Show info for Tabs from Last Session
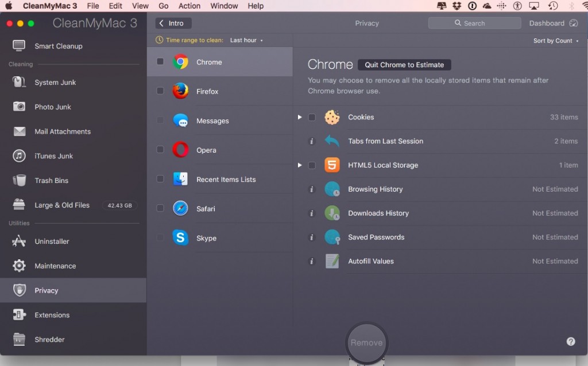The image size is (588, 366). (x=311, y=141)
